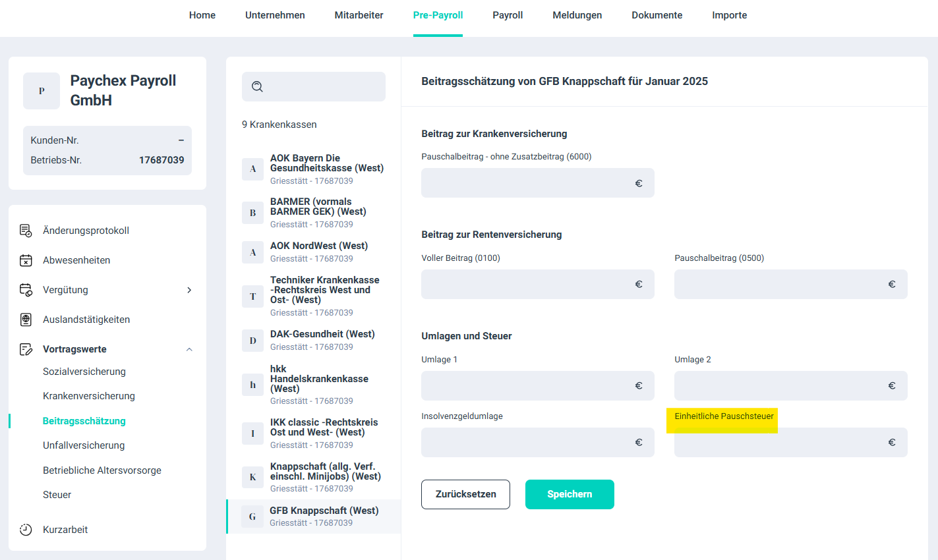This screenshot has width=938, height=560.
Task: Click the Änderungsprotokoll sidebar icon
Action: (26, 231)
